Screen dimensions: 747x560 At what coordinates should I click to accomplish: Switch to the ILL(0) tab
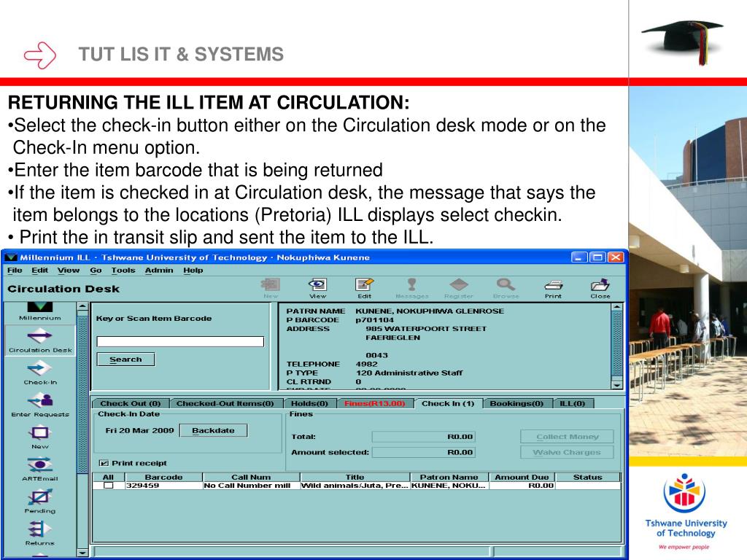(573, 403)
